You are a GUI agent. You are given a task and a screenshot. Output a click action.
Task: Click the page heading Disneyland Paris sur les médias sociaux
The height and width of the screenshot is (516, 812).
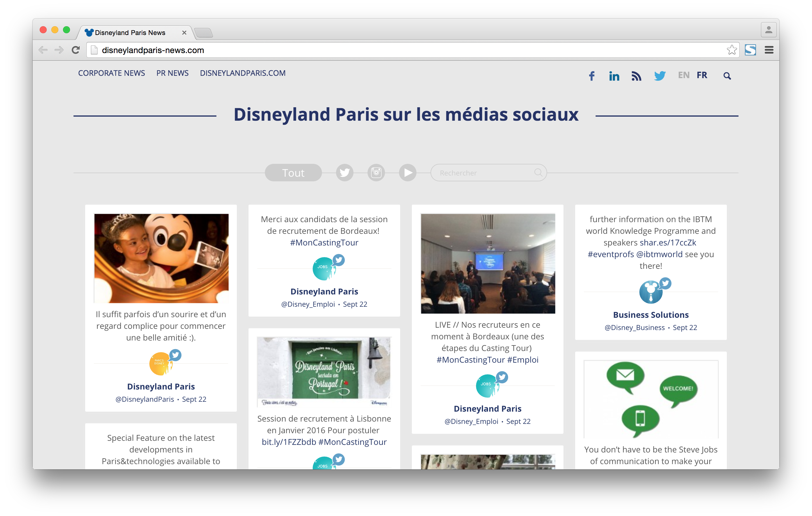pyautogui.click(x=406, y=115)
